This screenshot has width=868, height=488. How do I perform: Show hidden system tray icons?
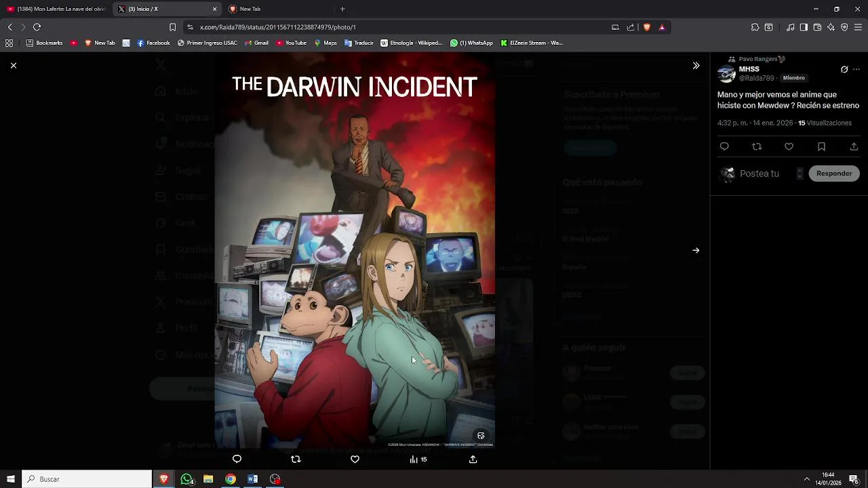coord(806,479)
